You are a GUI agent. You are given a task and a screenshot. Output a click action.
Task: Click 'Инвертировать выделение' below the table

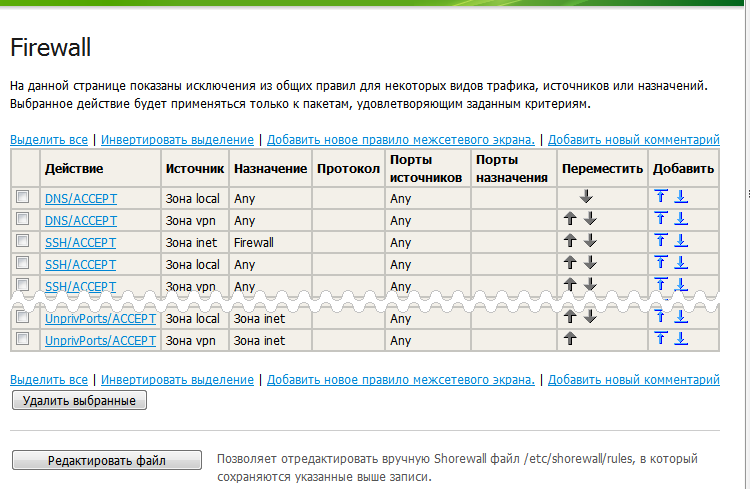pos(177,379)
